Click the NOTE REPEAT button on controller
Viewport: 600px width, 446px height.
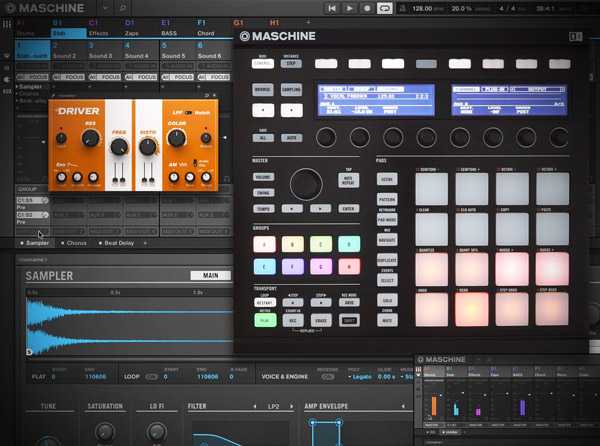pyautogui.click(x=348, y=180)
